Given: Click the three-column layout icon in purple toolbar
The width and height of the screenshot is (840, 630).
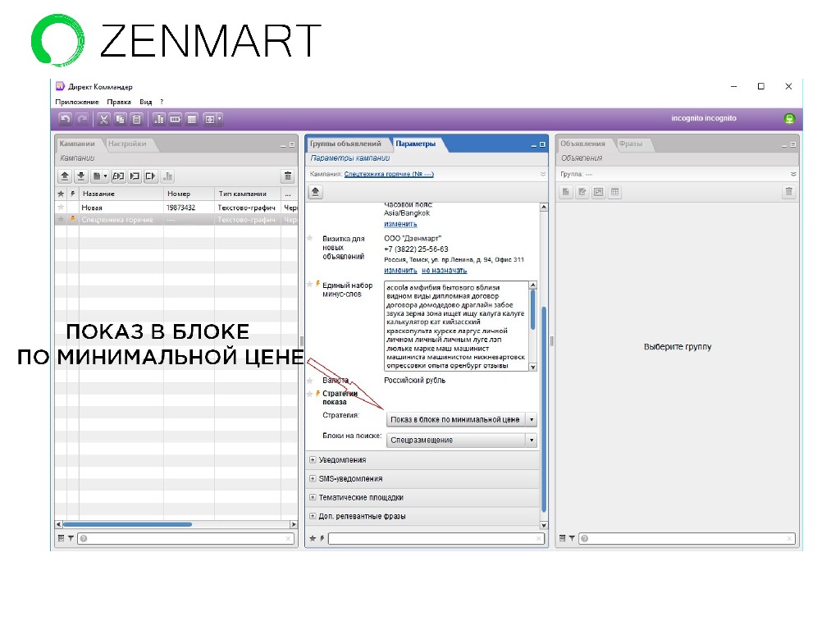Looking at the screenshot, I should [176, 119].
